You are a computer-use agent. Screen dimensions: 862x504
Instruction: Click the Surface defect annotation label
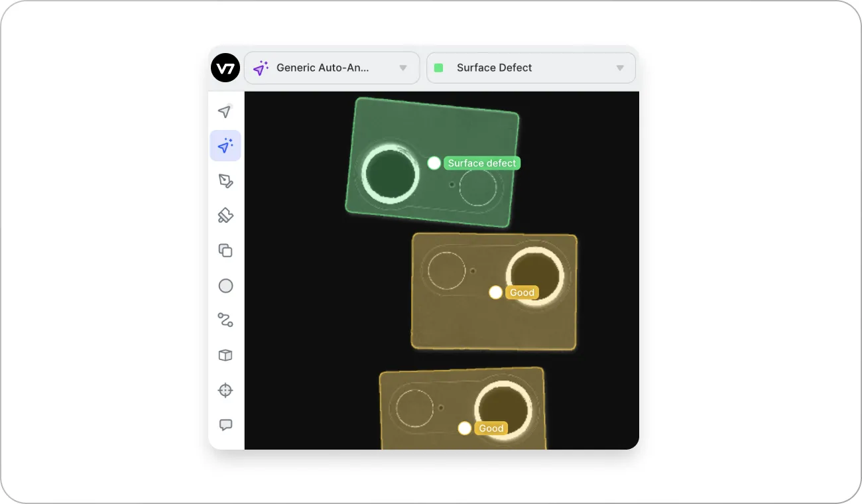click(x=481, y=163)
